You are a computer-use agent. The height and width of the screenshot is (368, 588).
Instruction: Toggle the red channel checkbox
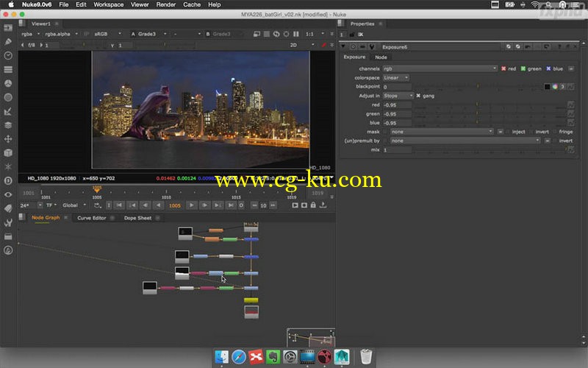point(503,68)
